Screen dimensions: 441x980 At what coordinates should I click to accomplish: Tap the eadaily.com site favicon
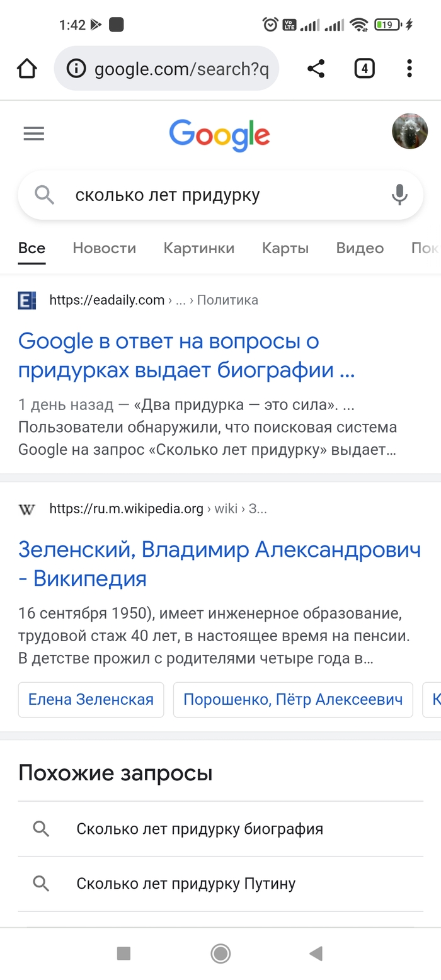tap(26, 300)
